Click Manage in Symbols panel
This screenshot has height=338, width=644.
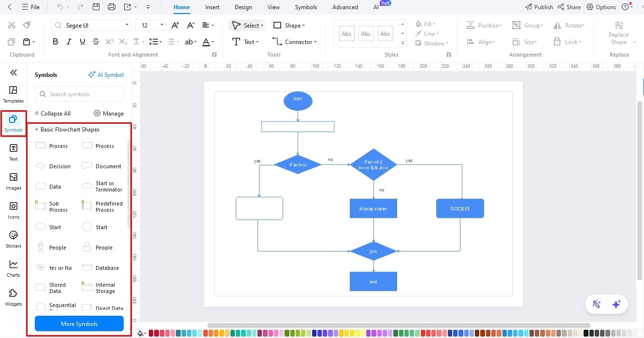click(x=109, y=114)
